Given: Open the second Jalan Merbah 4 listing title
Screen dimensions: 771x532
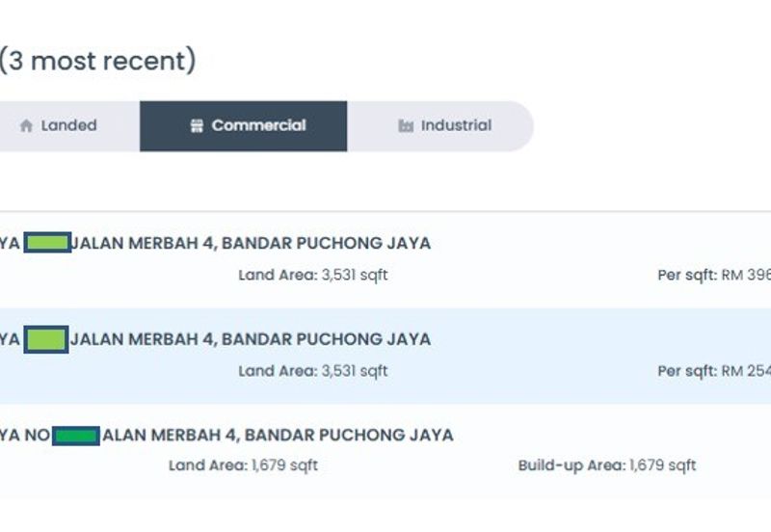Looking at the screenshot, I should (251, 339).
